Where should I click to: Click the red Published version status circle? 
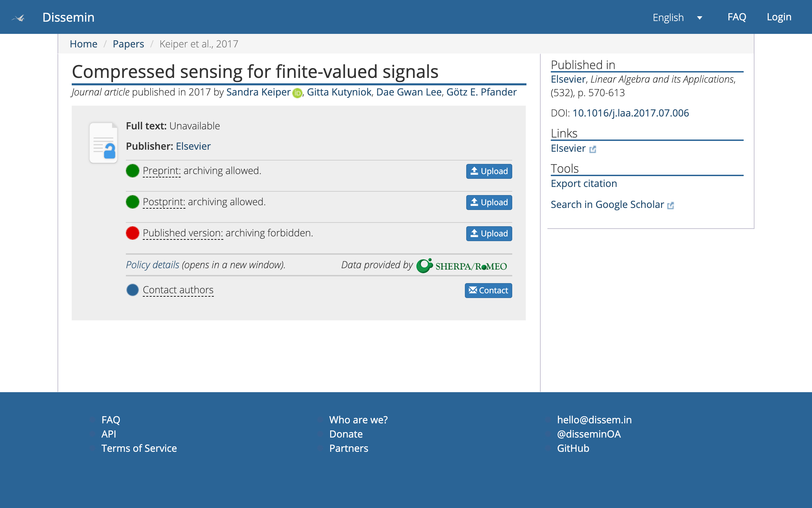click(133, 233)
